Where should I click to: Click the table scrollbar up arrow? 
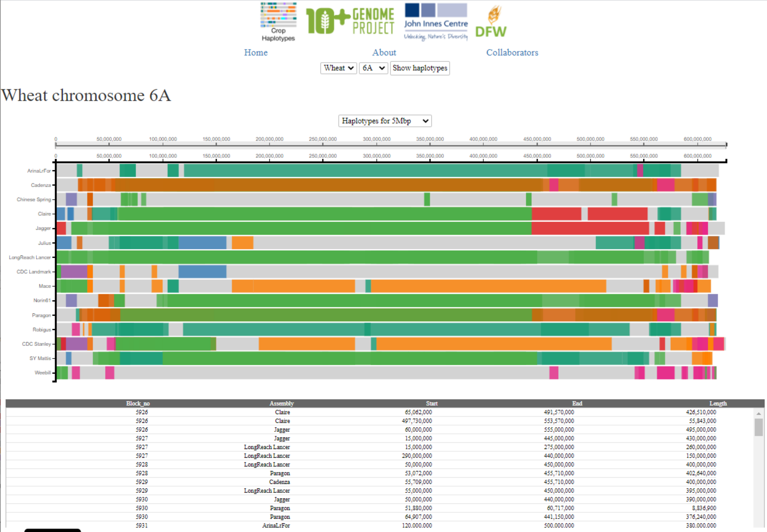pyautogui.click(x=758, y=413)
